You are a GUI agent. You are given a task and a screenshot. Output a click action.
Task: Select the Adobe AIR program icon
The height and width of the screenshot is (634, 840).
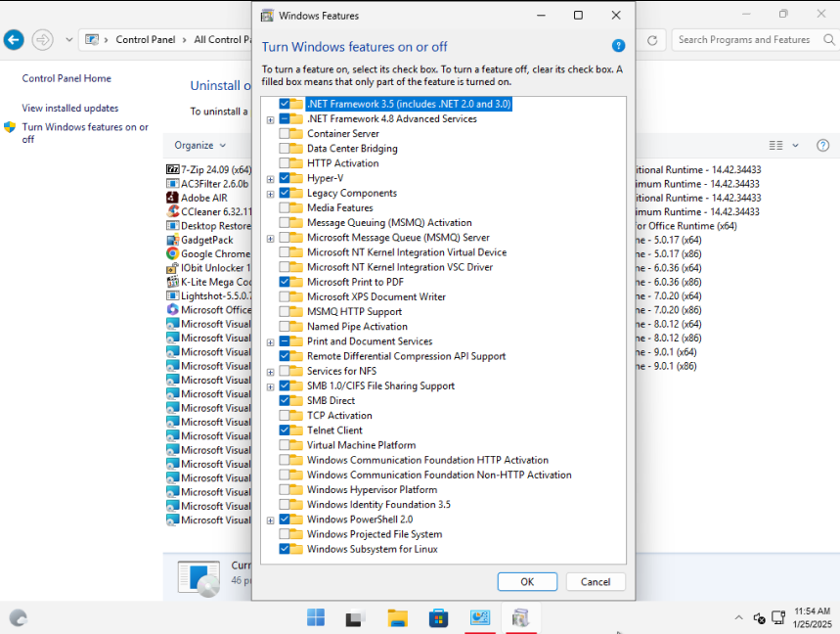[x=172, y=198]
